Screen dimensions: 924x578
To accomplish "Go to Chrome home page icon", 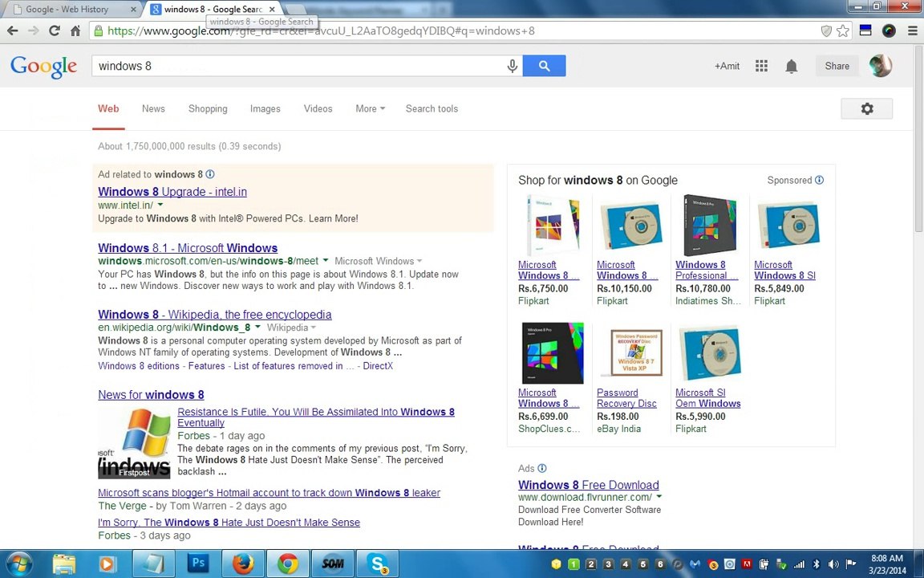I will (75, 31).
